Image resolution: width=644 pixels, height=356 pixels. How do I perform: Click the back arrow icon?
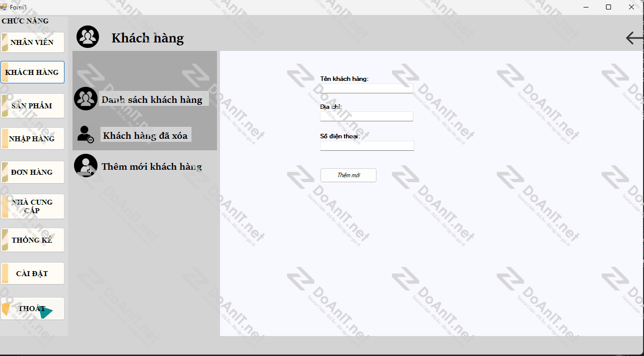634,38
